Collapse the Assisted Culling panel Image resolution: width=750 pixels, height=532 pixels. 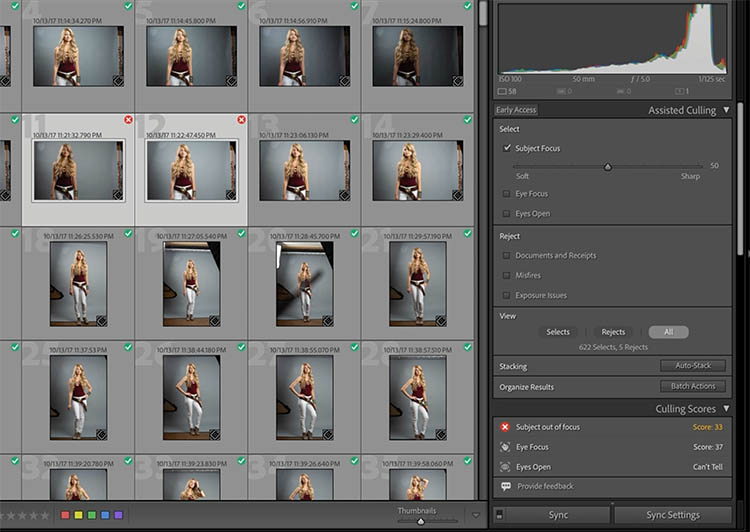pos(726,110)
